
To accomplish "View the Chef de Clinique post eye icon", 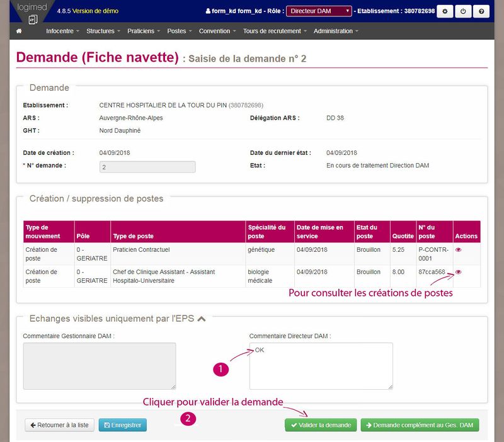I will tap(459, 272).
